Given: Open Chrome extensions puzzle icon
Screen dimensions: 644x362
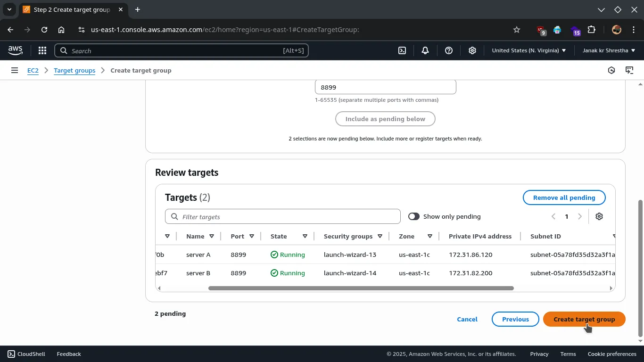Looking at the screenshot, I should pyautogui.click(x=592, y=30).
